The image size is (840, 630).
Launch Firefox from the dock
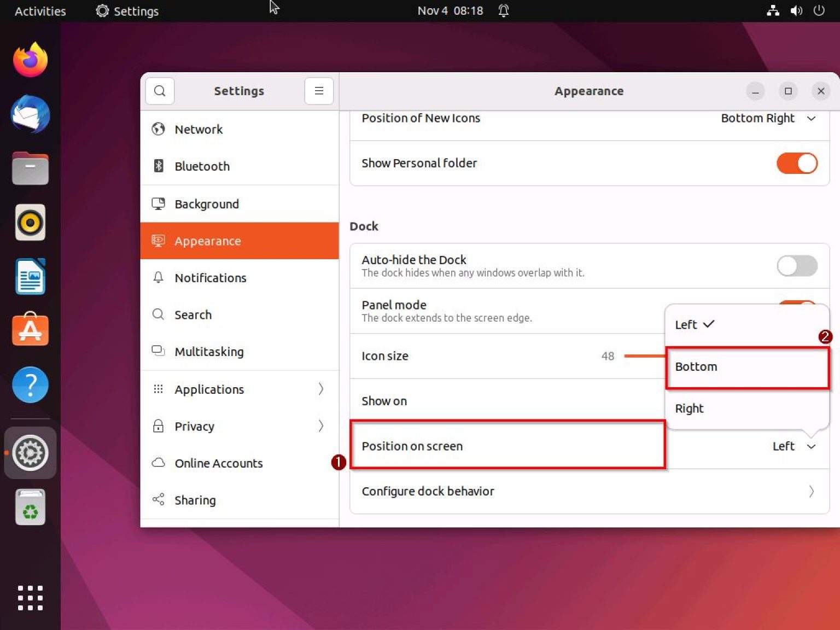(x=30, y=59)
